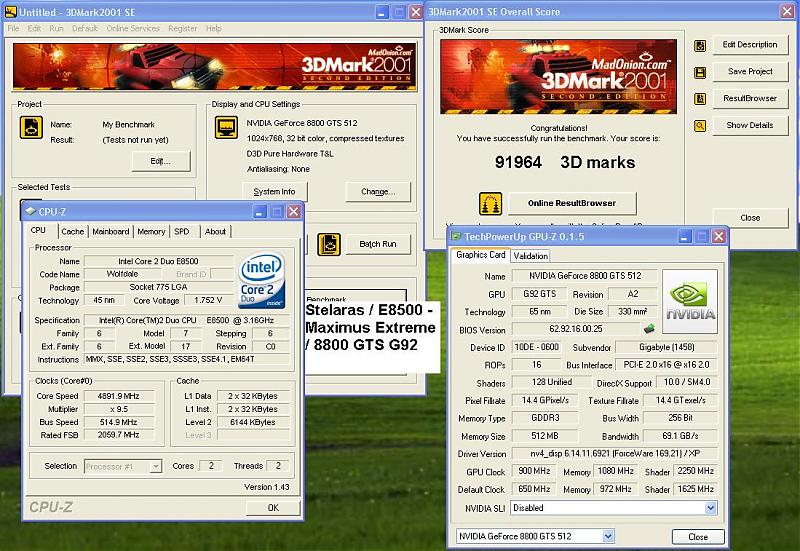Open the Validation tab in GPU-Z
Image resolution: width=800 pixels, height=551 pixels.
coord(531,256)
